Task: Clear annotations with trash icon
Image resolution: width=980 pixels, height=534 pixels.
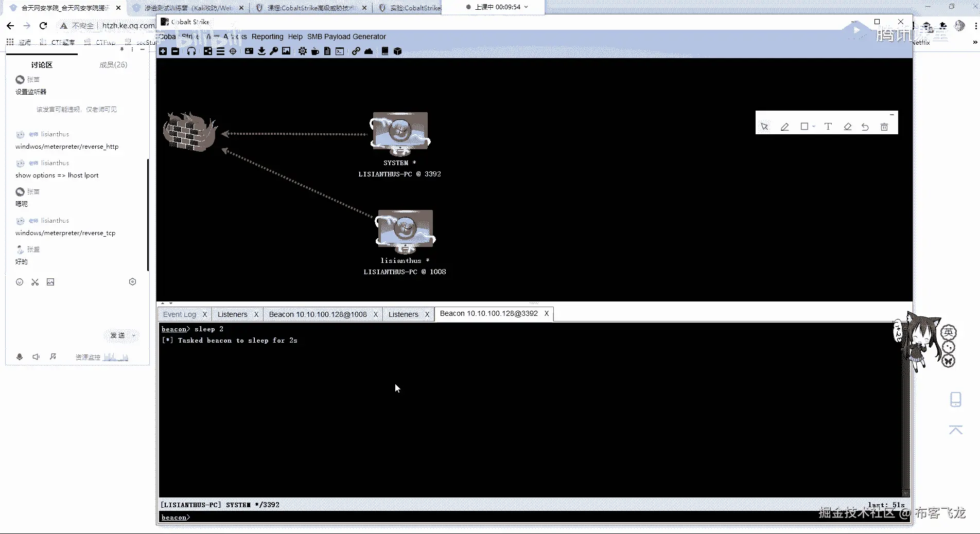Action: pyautogui.click(x=884, y=127)
